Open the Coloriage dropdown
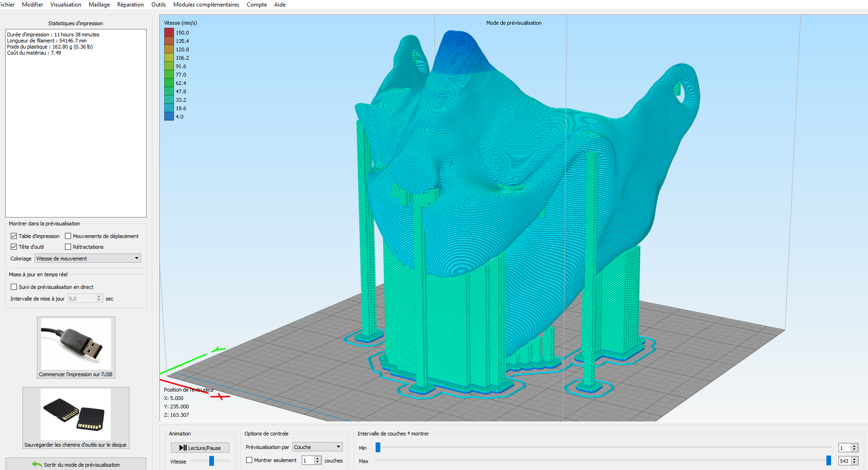 88,259
